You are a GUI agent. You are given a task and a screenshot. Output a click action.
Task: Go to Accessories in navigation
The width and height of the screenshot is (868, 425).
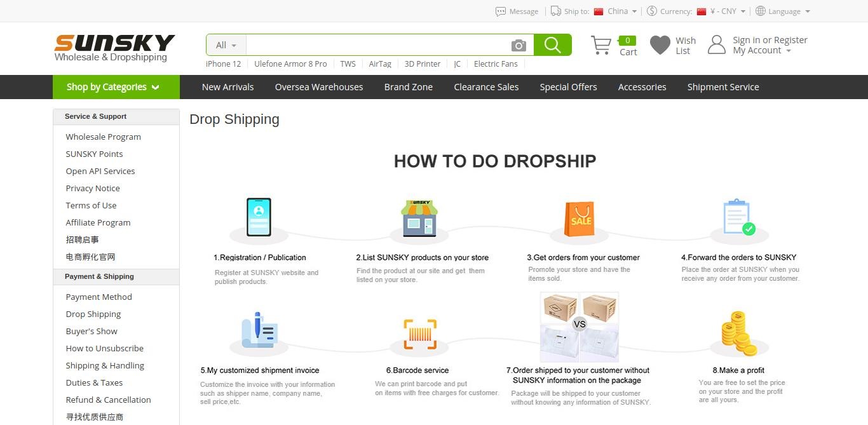(x=642, y=87)
